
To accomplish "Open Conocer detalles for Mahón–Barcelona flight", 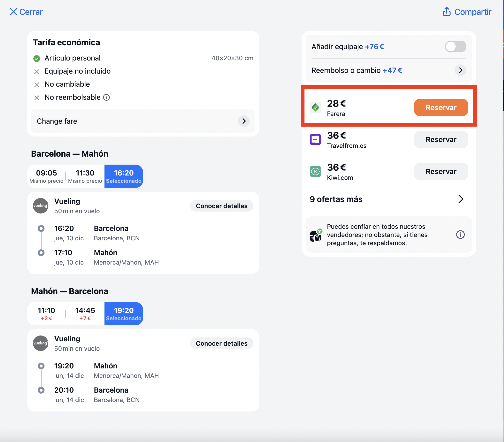I will [222, 343].
